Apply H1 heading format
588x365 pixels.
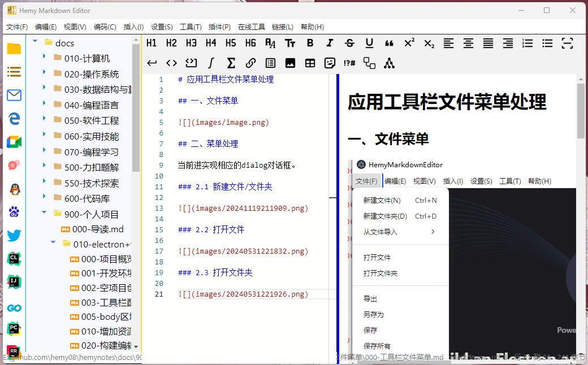point(152,43)
